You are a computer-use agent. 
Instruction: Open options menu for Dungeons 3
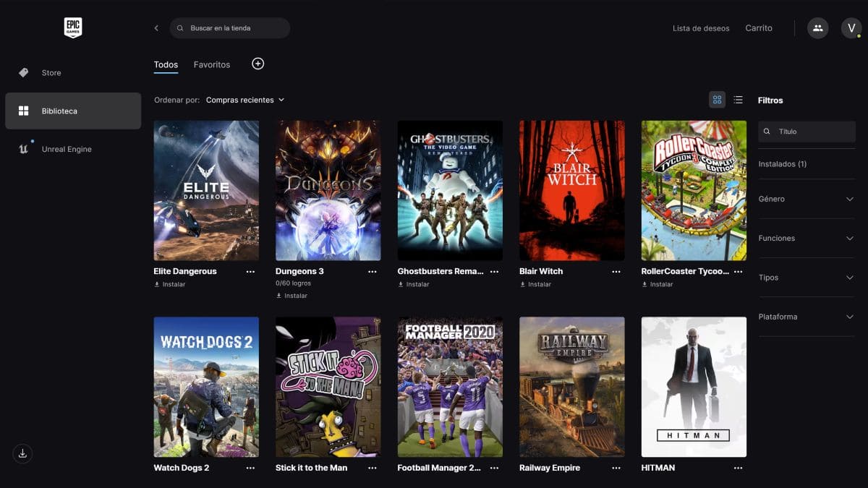tap(373, 272)
